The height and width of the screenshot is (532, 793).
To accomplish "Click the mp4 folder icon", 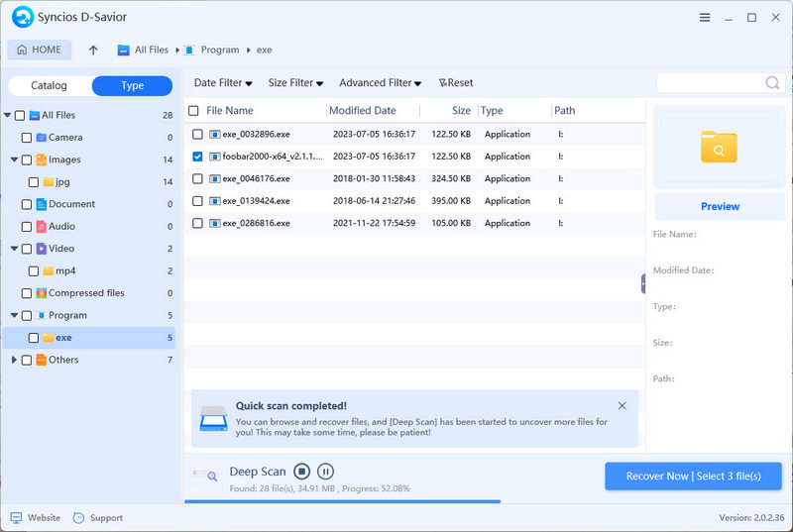I will 49,270.
